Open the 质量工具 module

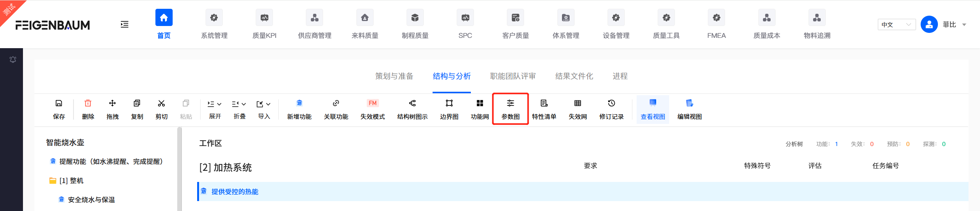point(666,24)
